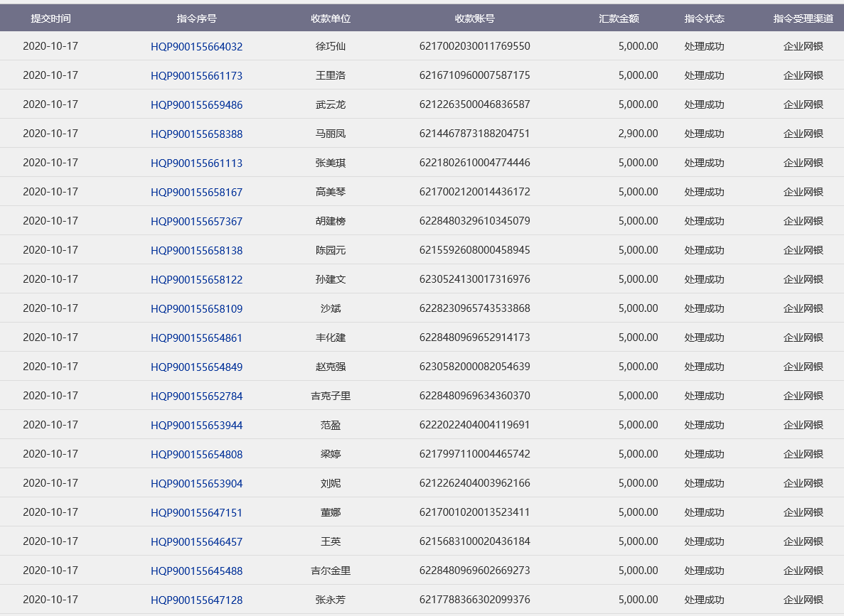Open instruction HQP900155654808

(x=196, y=455)
